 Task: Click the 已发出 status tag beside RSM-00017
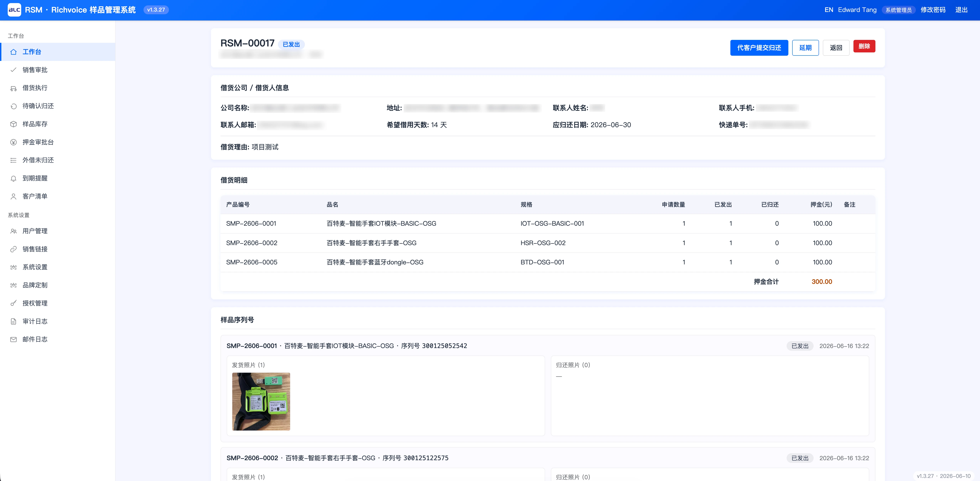click(x=291, y=45)
